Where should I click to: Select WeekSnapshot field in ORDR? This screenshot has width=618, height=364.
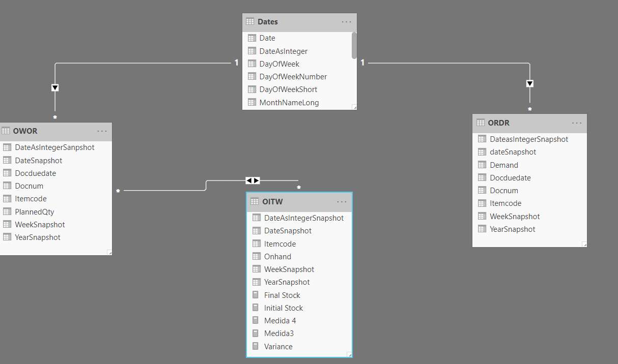[x=529, y=217]
